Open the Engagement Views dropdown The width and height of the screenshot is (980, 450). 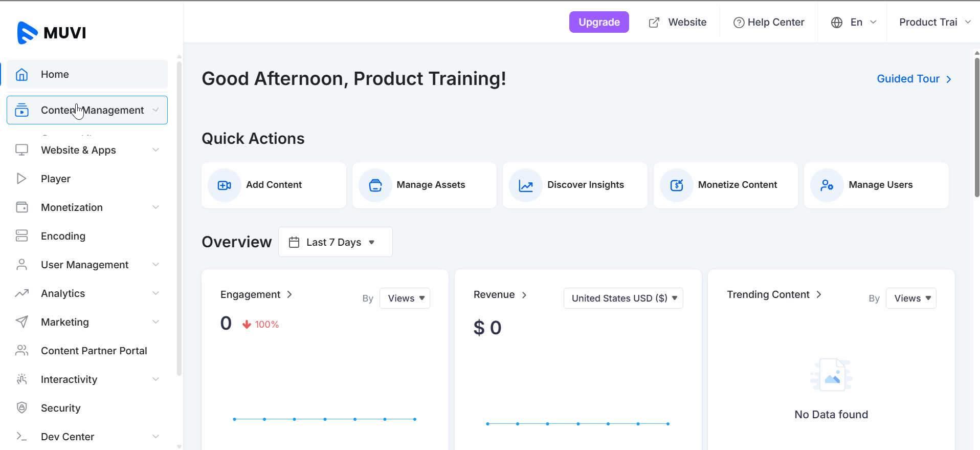click(405, 298)
